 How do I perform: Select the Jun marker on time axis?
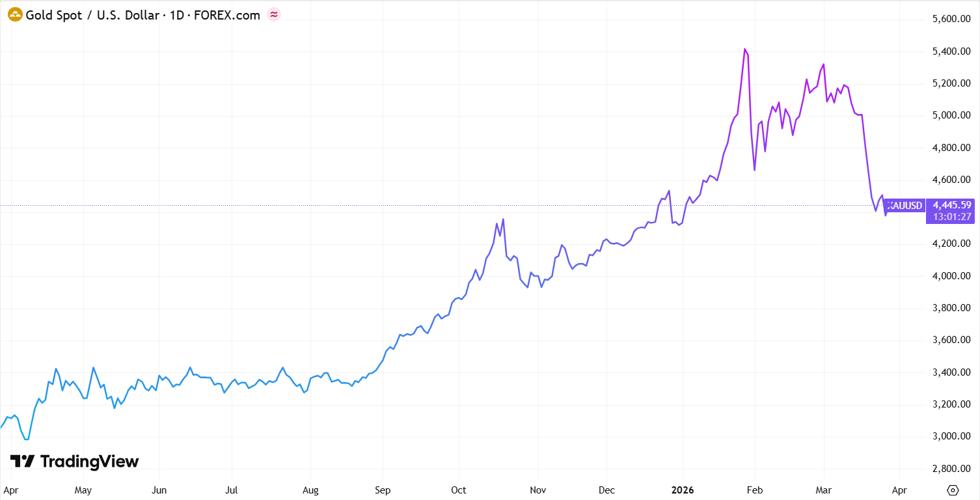pos(159,490)
